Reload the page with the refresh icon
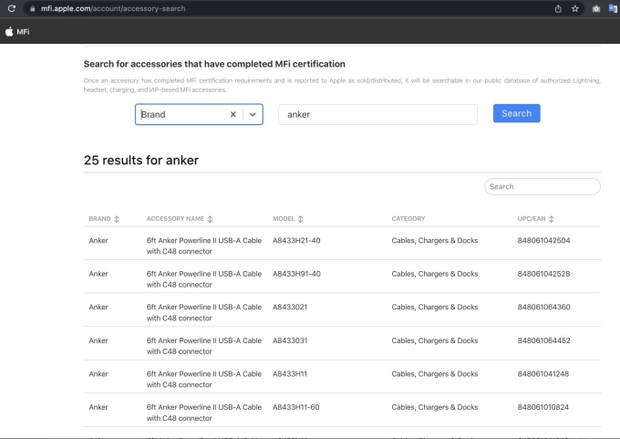Viewport: 620px width, 439px height. pos(11,8)
